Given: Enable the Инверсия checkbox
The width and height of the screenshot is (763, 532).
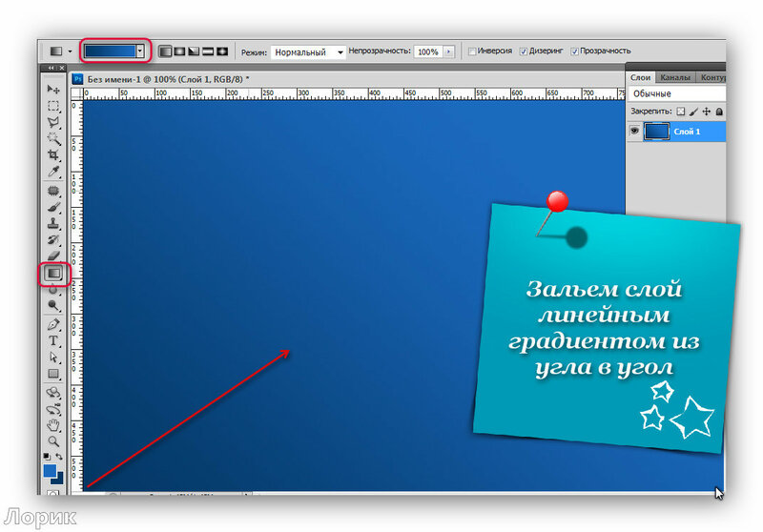Looking at the screenshot, I should click(471, 51).
